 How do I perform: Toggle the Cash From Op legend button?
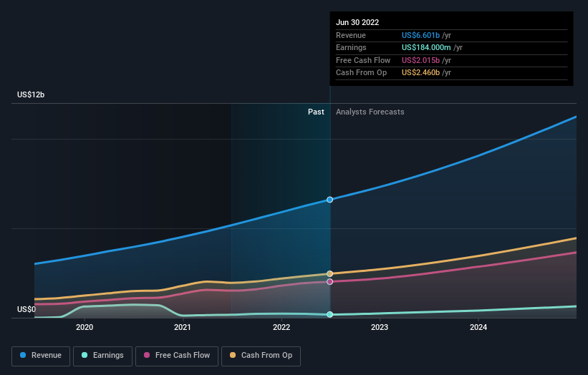(261, 356)
